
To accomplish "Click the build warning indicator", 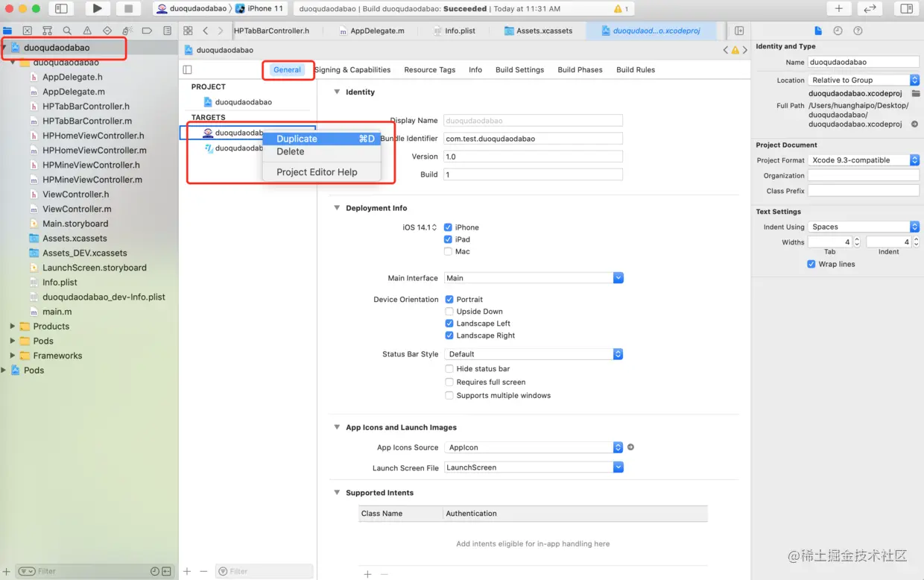I will (x=621, y=9).
